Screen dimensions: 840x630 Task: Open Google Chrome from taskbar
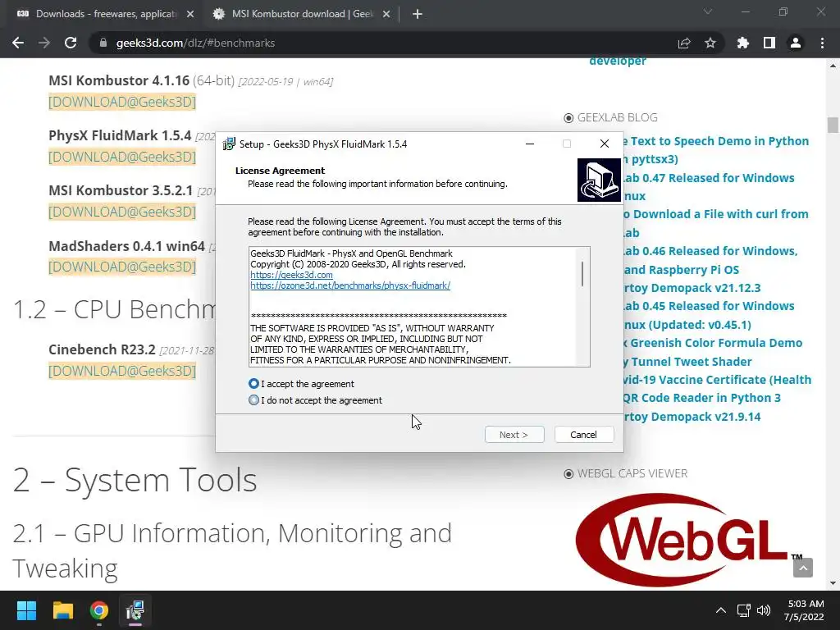pos(99,610)
